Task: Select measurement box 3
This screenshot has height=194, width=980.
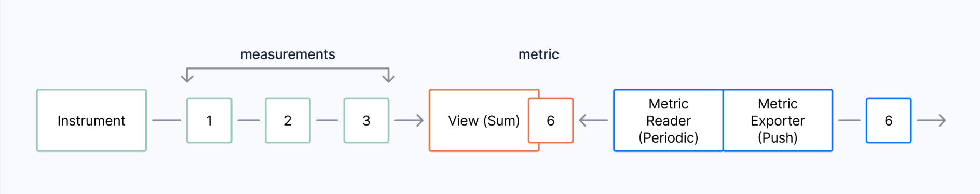Action: click(366, 120)
